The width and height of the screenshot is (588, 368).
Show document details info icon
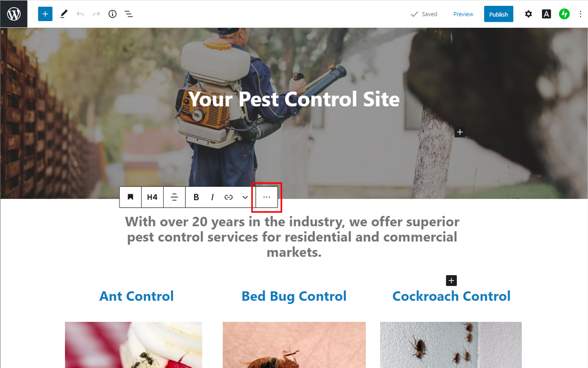[x=113, y=14]
